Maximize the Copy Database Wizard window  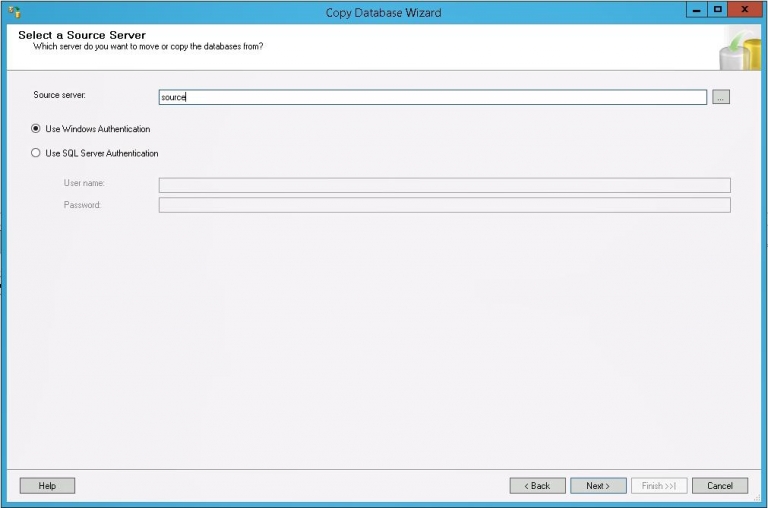717,10
